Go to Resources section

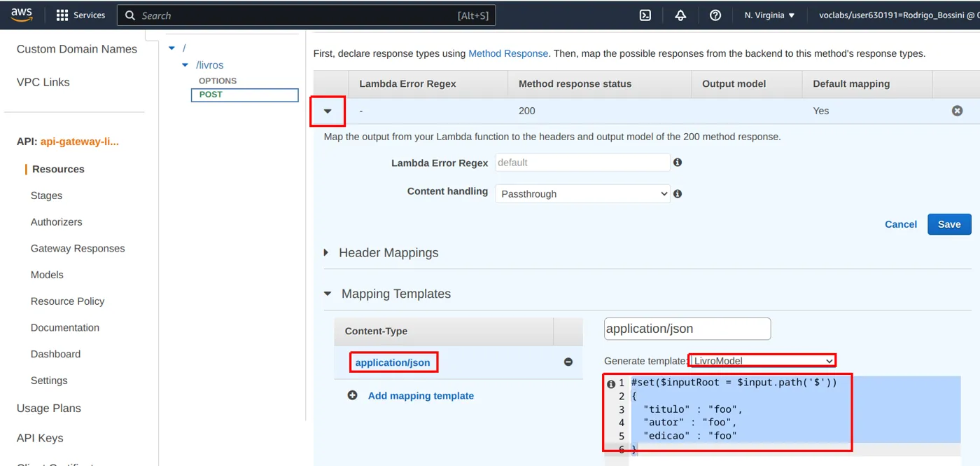click(58, 169)
